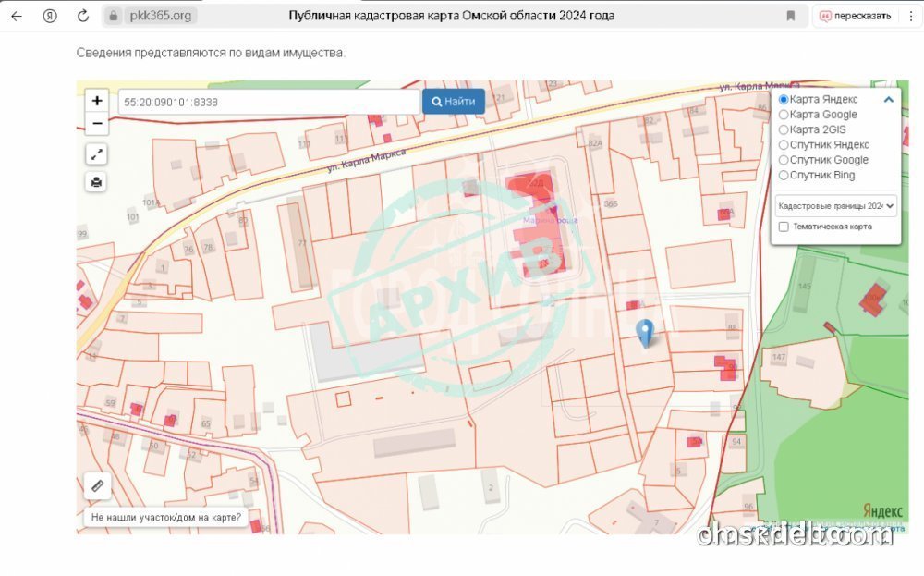
Task: Zoom in on the cadastral map
Action: (97, 101)
